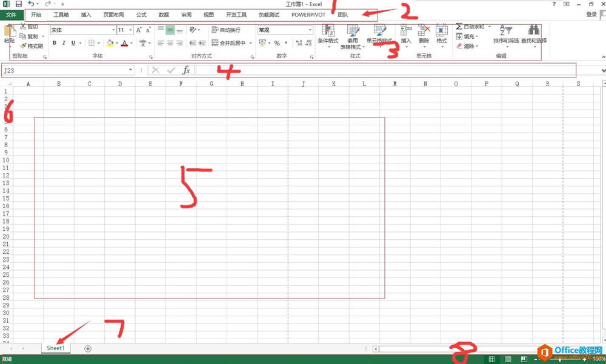
Task: Toggle Merge and Center (合并后居中)
Action: [230, 44]
